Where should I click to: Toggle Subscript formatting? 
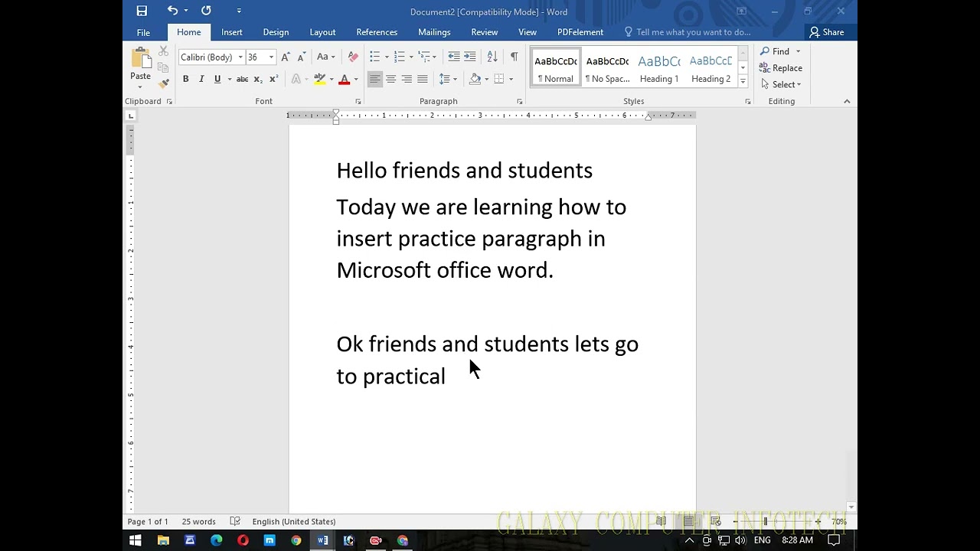coord(258,79)
